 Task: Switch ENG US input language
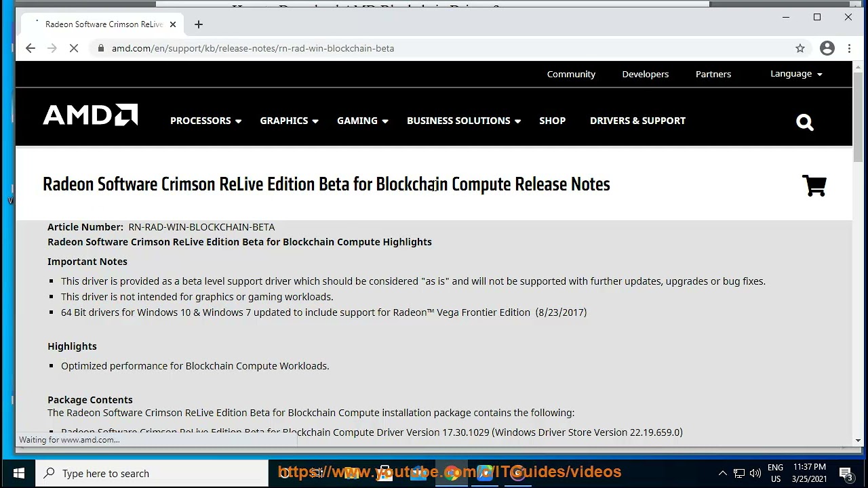point(775,473)
